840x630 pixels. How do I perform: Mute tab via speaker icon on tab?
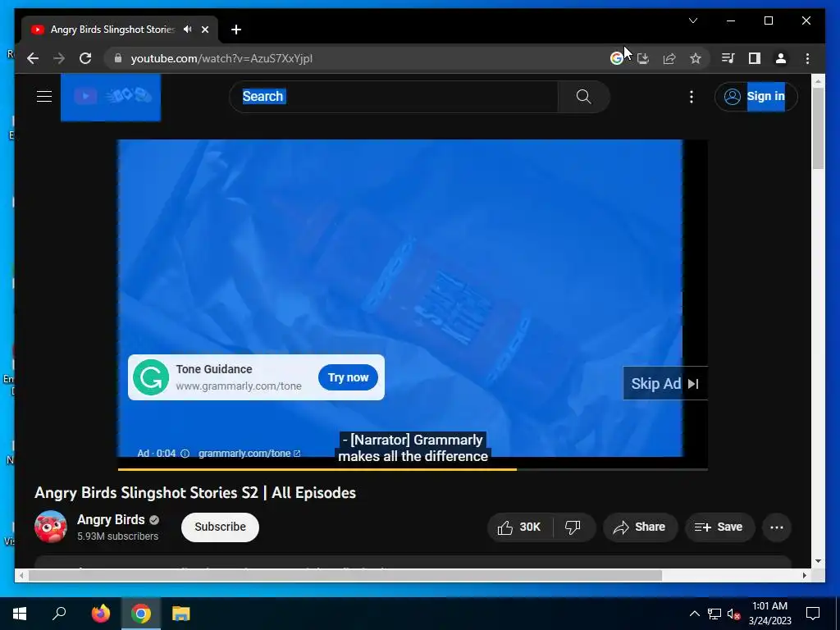(188, 30)
